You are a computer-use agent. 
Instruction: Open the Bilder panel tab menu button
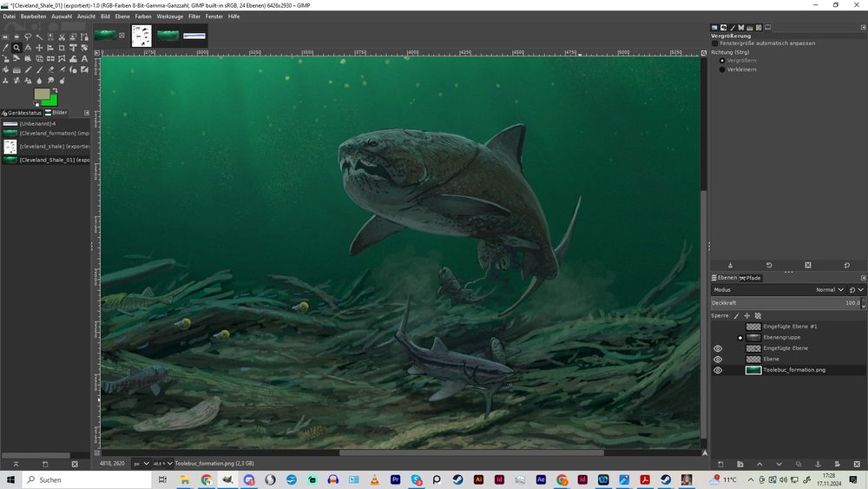pyautogui.click(x=86, y=113)
